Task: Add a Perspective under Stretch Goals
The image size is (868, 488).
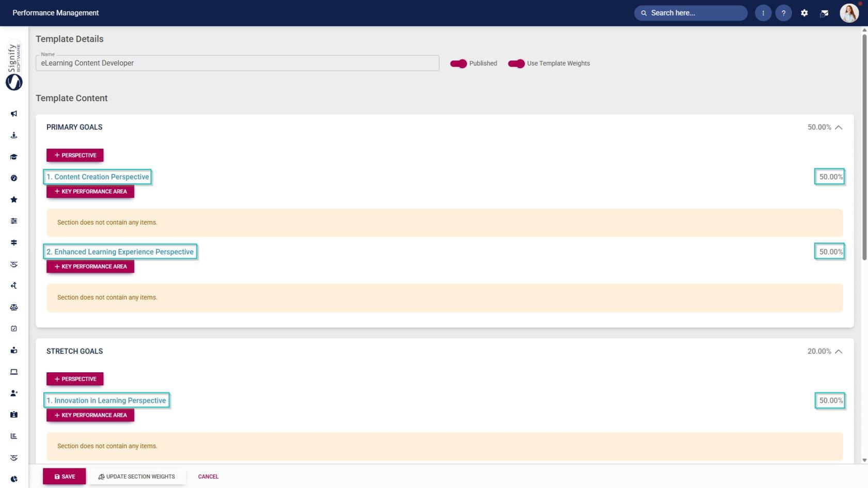Action: pos(75,379)
